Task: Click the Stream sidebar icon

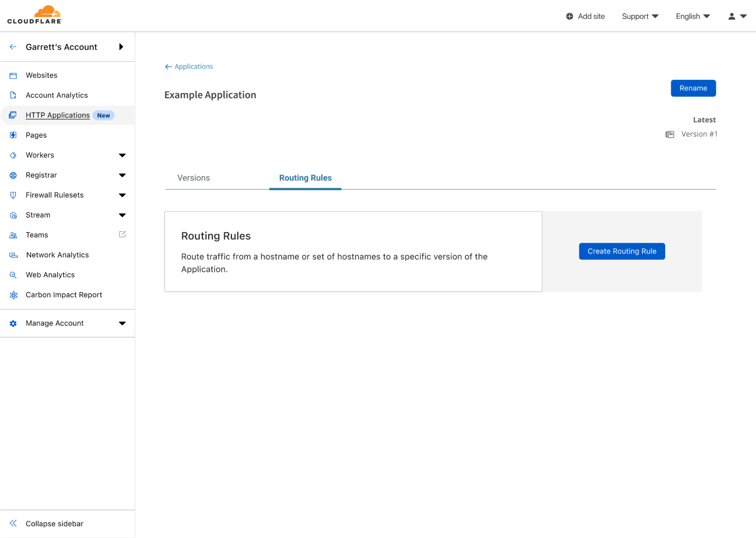Action: [x=13, y=215]
